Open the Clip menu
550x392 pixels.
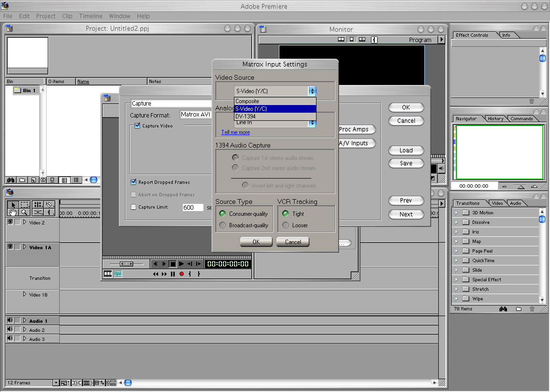pos(67,16)
